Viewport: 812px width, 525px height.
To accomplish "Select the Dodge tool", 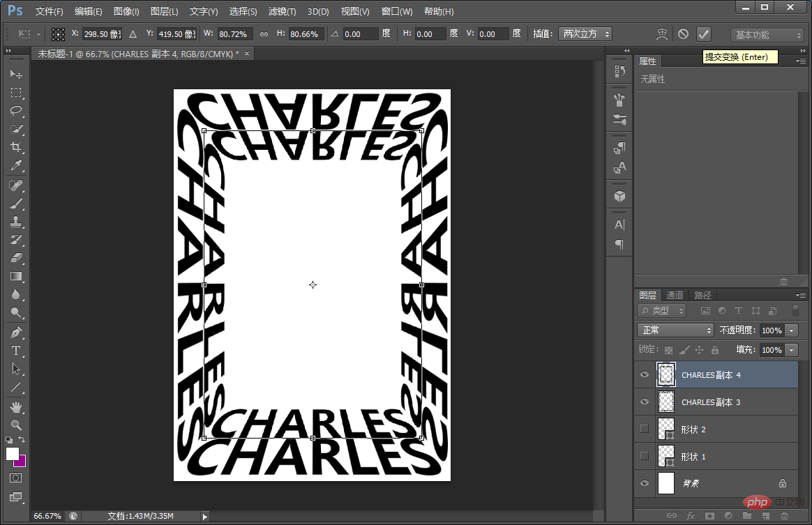I will [x=16, y=312].
